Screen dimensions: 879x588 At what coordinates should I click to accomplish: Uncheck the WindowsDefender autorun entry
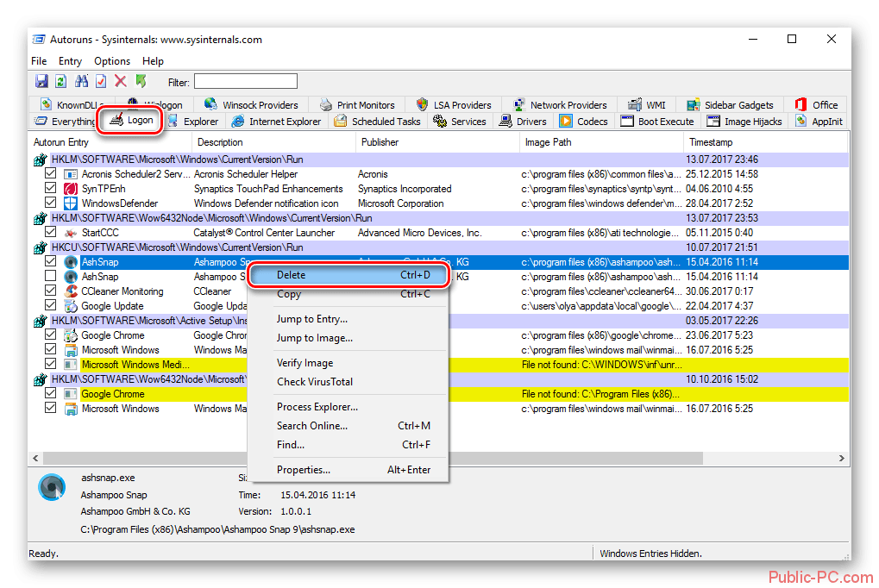pos(51,203)
